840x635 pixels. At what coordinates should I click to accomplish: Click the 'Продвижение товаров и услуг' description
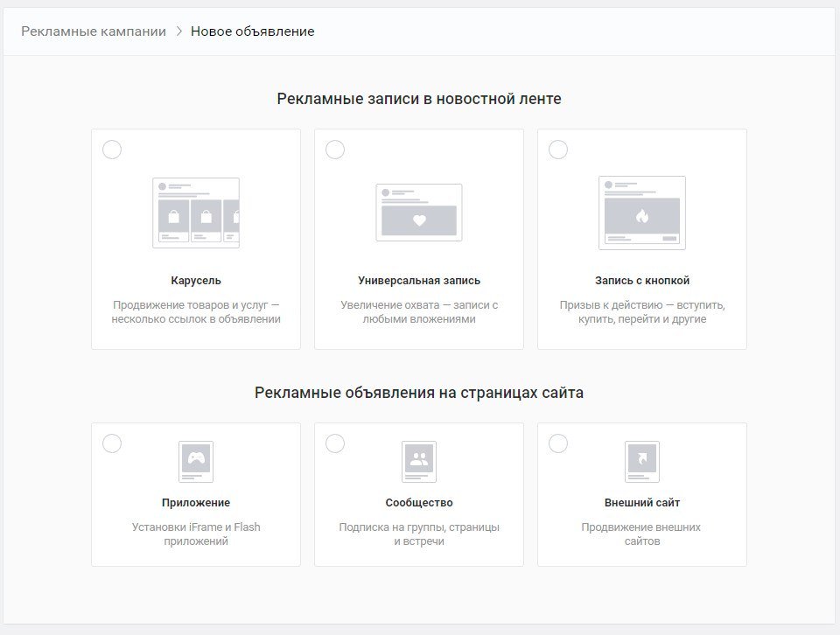pyautogui.click(x=196, y=312)
